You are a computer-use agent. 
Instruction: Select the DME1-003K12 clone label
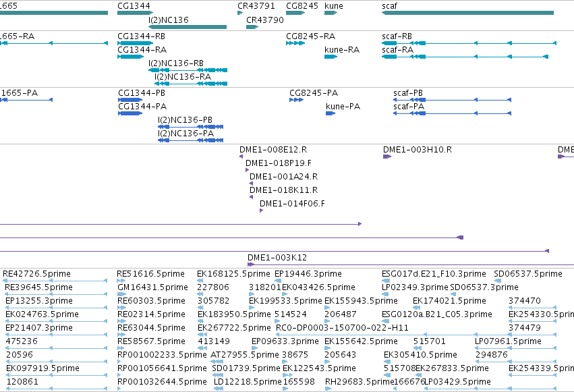277,258
